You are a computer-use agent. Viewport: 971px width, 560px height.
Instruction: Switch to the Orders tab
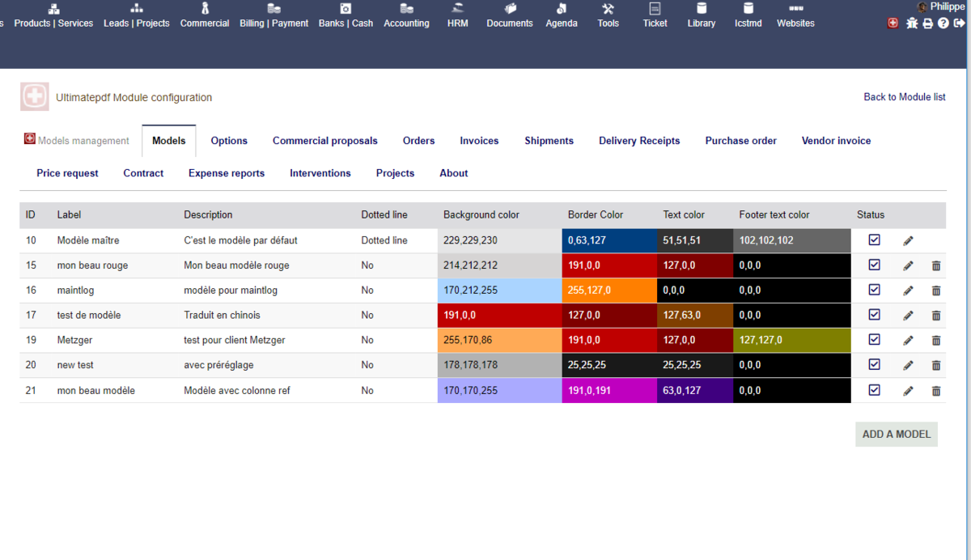click(419, 141)
